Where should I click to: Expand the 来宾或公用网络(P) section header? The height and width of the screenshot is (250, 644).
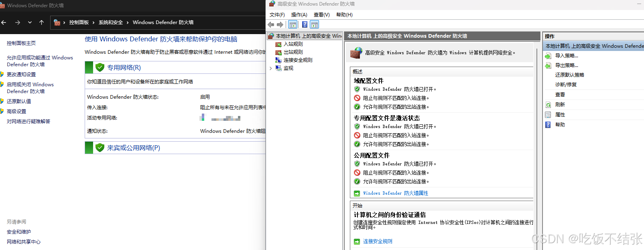click(x=175, y=148)
